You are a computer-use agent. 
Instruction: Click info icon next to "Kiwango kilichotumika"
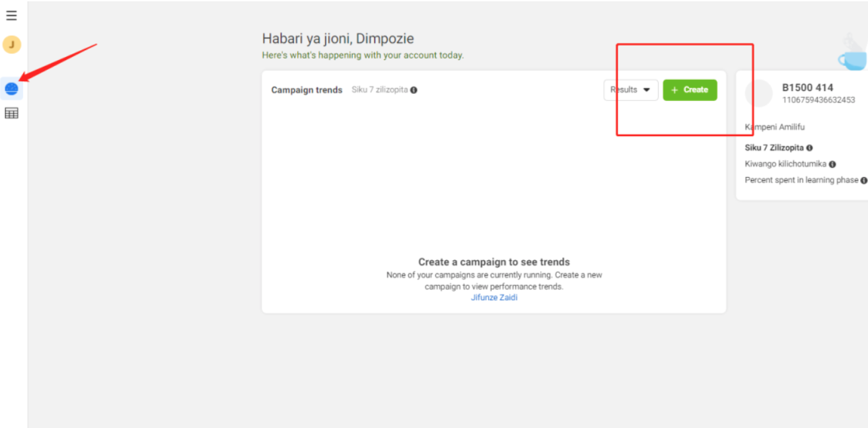point(832,164)
